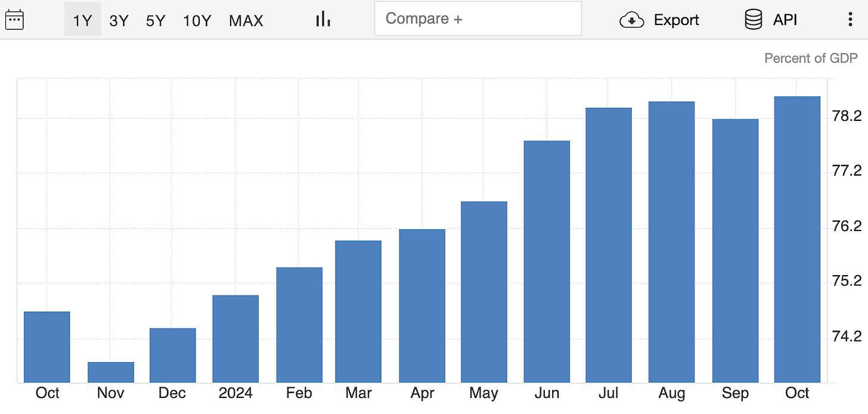This screenshot has height=414, width=868.
Task: Click the Feb x-axis label
Action: (299, 393)
